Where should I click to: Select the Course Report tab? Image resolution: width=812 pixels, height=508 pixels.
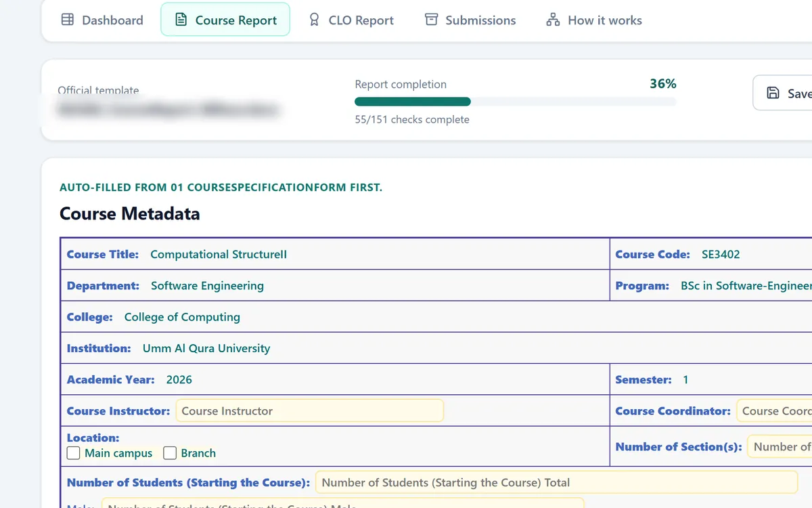pos(225,20)
